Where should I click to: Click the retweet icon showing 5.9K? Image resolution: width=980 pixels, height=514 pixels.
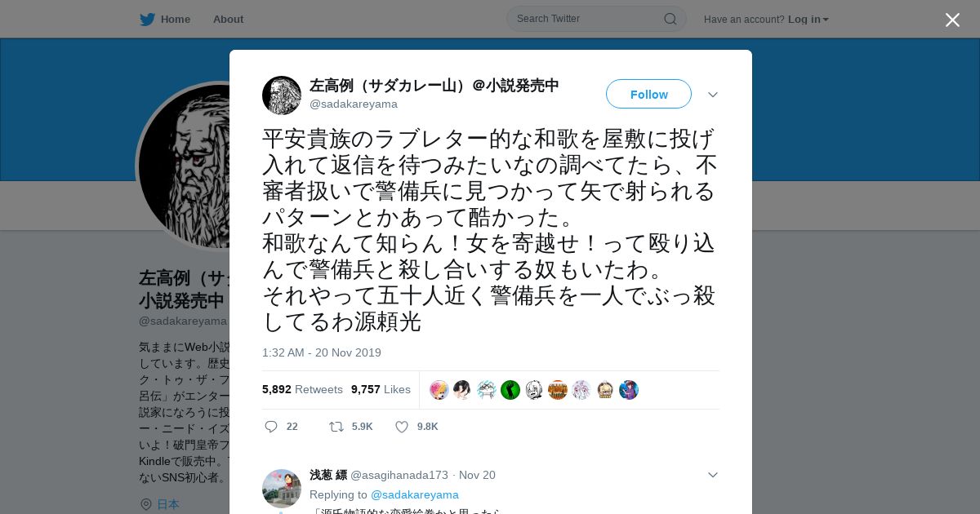(x=336, y=427)
